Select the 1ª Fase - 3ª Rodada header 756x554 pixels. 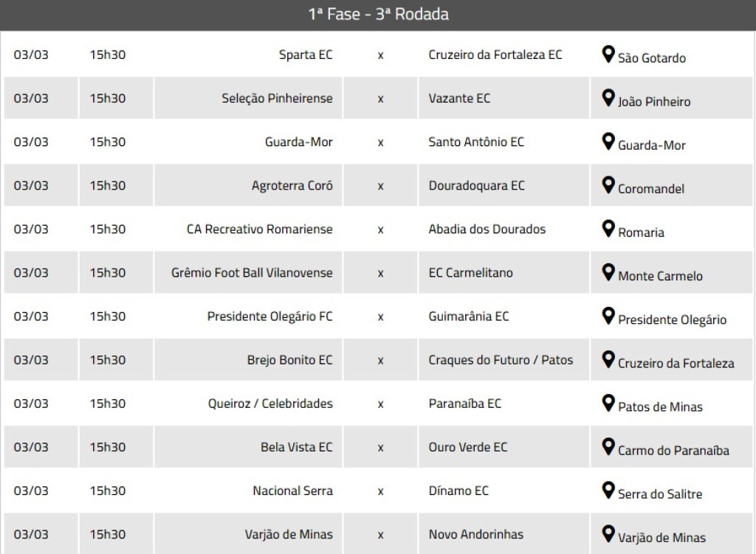point(378,15)
